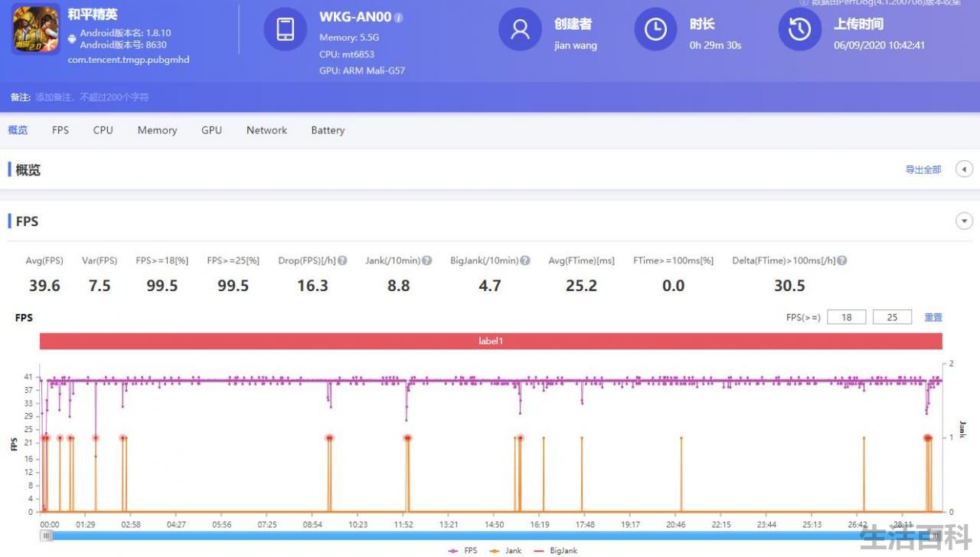Open the help icon beside Drop(FPS)[/h]
This screenshot has width=980, height=557.
point(342,260)
